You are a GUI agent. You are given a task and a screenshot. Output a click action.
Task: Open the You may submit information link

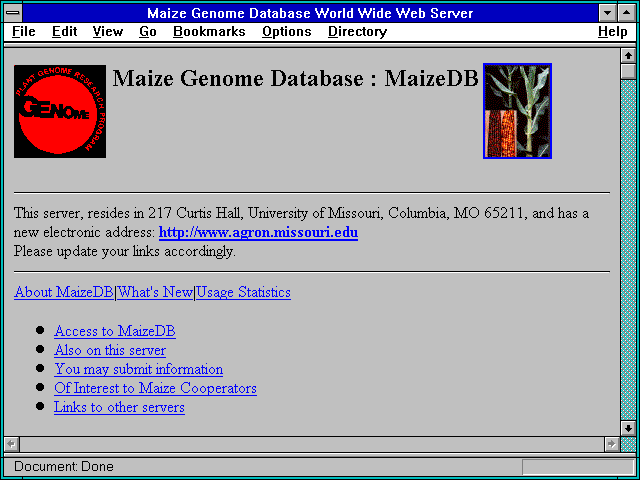(x=138, y=369)
